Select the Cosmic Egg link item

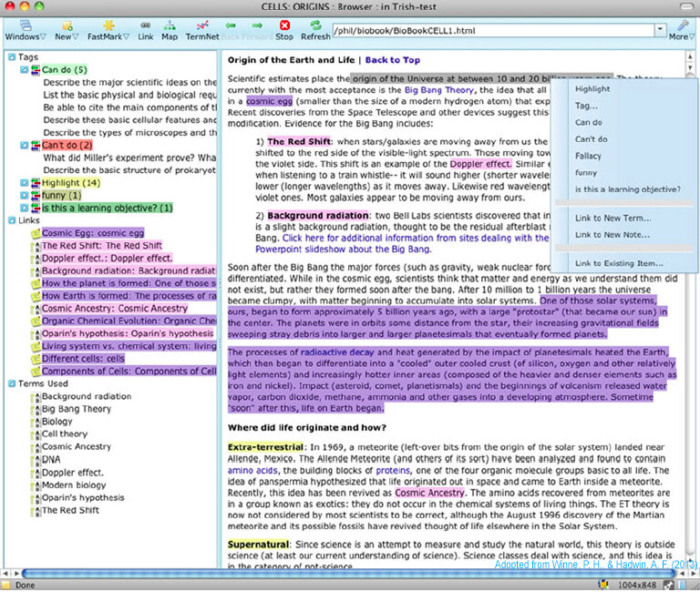[93, 233]
